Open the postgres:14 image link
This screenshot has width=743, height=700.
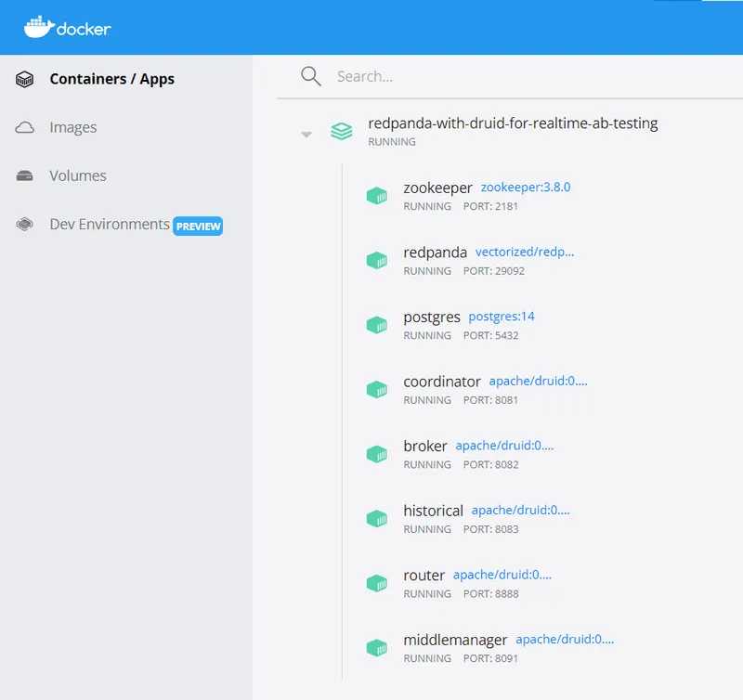502,317
